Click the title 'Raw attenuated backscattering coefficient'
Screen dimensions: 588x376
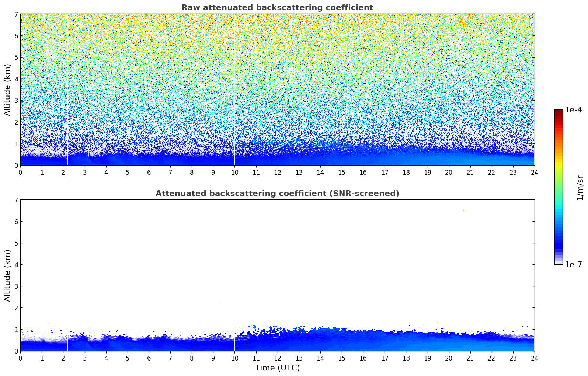click(277, 8)
